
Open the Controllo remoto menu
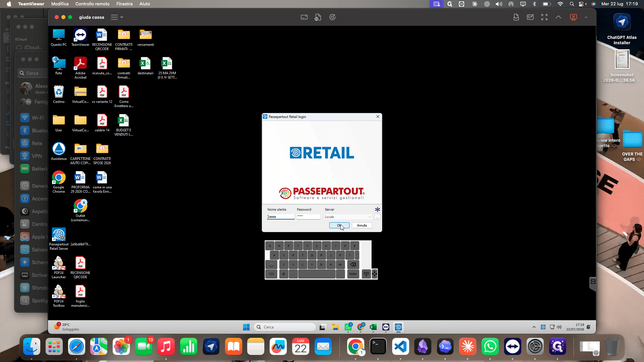(x=93, y=4)
